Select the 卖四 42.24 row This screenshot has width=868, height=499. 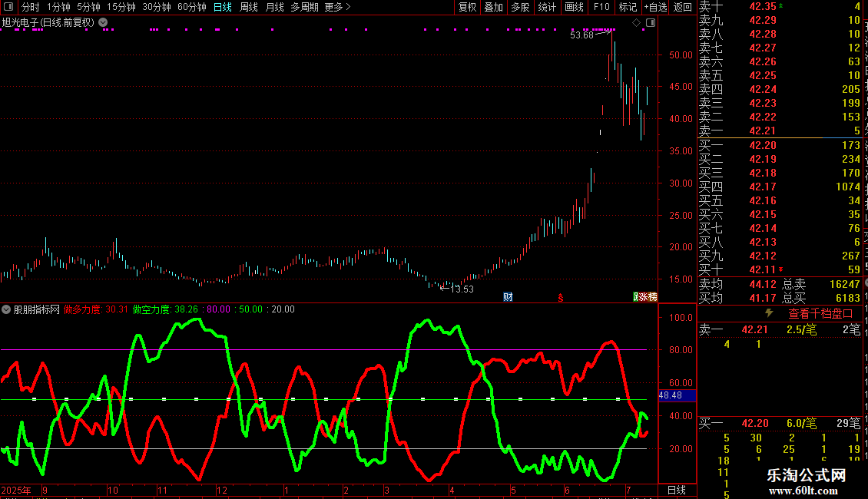pos(780,89)
